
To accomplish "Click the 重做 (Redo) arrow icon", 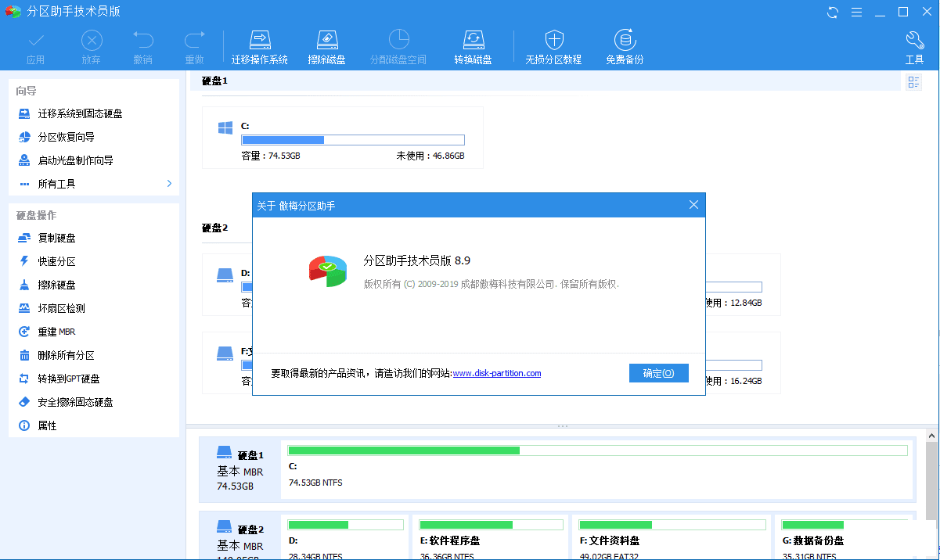I will [x=194, y=39].
